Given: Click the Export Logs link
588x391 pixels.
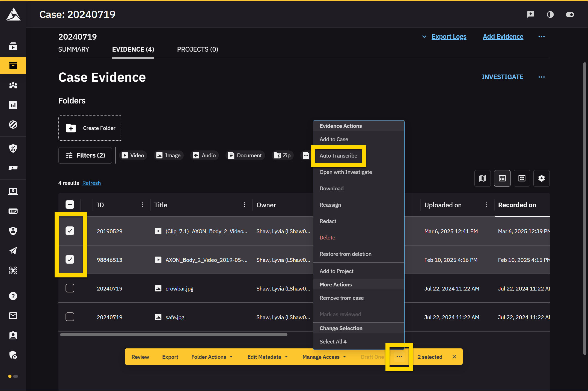Looking at the screenshot, I should [x=449, y=37].
